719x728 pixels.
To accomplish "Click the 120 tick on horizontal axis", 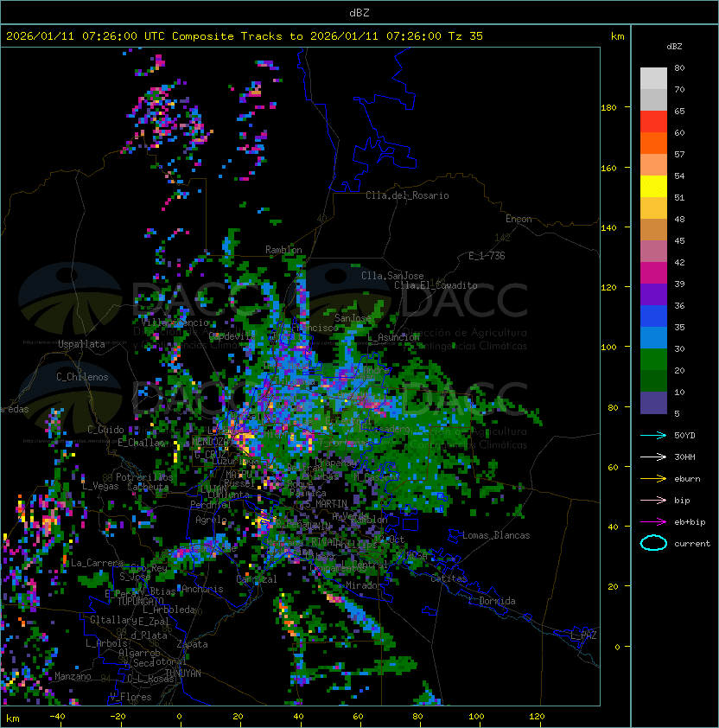I will (537, 717).
